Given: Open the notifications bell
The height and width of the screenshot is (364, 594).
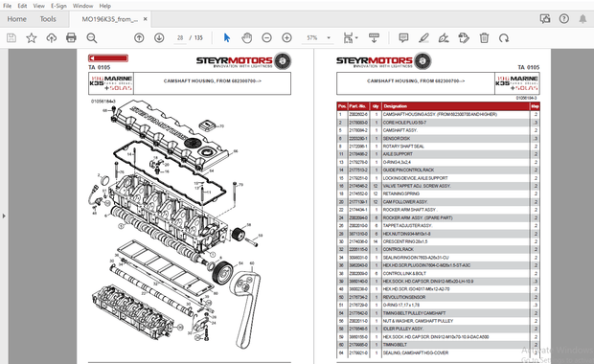Looking at the screenshot, I should pyautogui.click(x=583, y=19).
